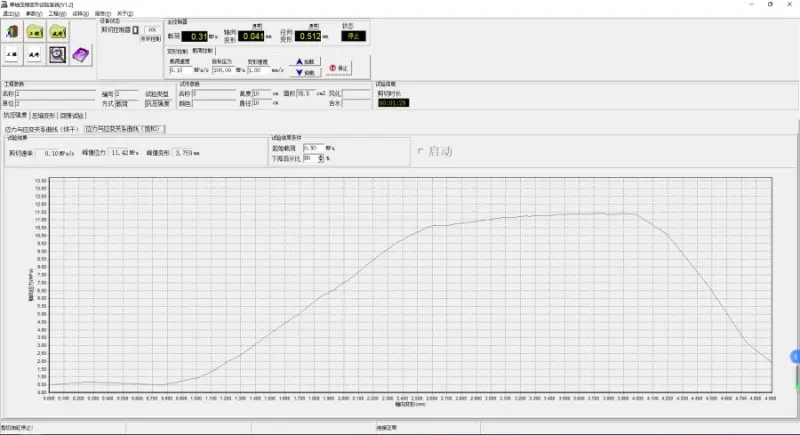Select stress-strain curve (饱和) tab
The image size is (800, 435).
pyautogui.click(x=124, y=129)
